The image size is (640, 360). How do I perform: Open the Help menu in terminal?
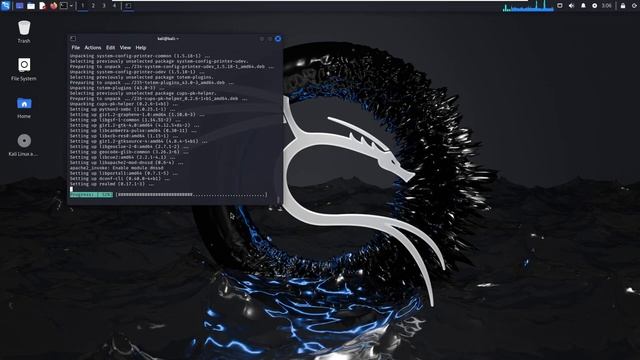tap(141, 48)
